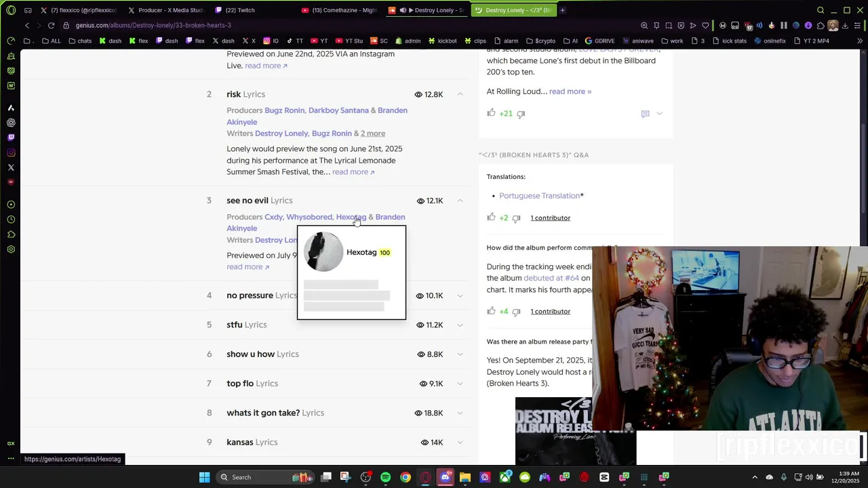Downvote the album bio next to +21
Viewport: 868px width, 488px height.
(x=521, y=114)
